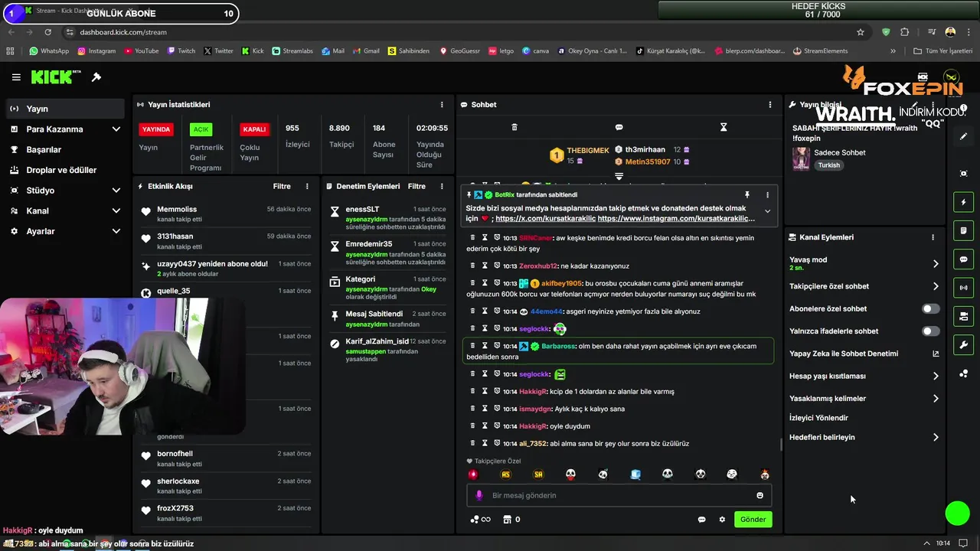Open Takipçilere özel sohbet settings
This screenshot has height=551, width=980.
[864, 286]
